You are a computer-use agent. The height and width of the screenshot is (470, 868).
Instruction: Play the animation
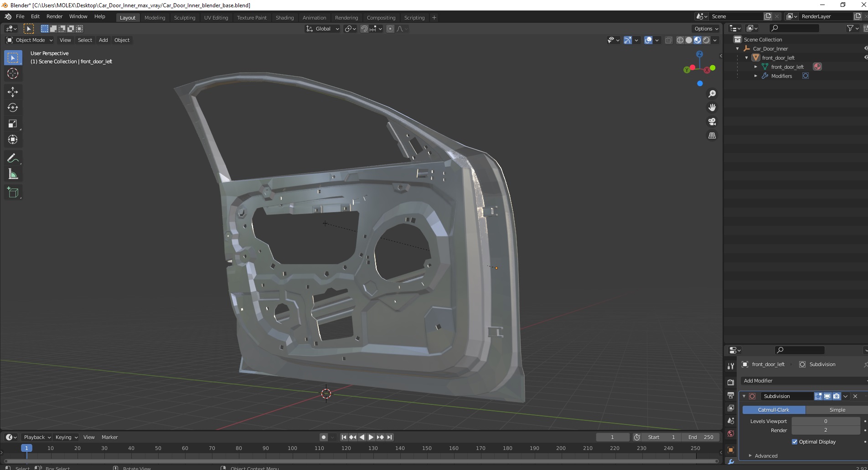click(x=371, y=437)
